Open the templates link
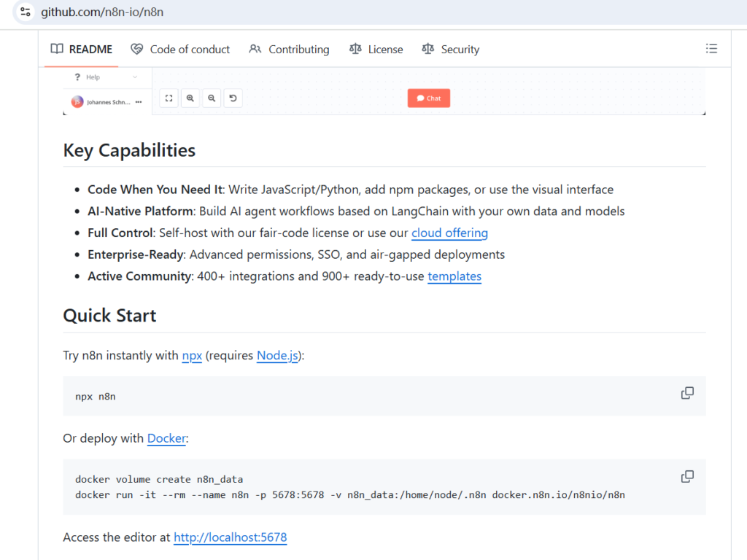 point(454,276)
